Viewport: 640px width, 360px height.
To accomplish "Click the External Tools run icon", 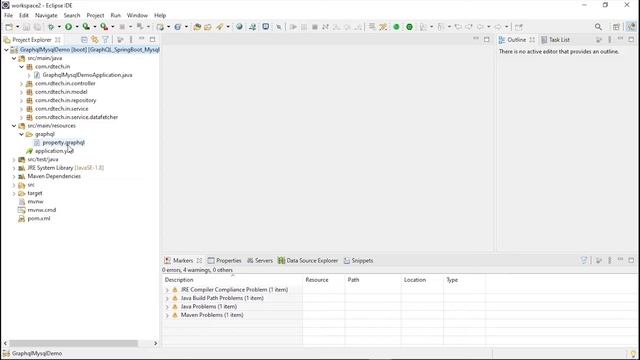I will pyautogui.click(x=104, y=27).
